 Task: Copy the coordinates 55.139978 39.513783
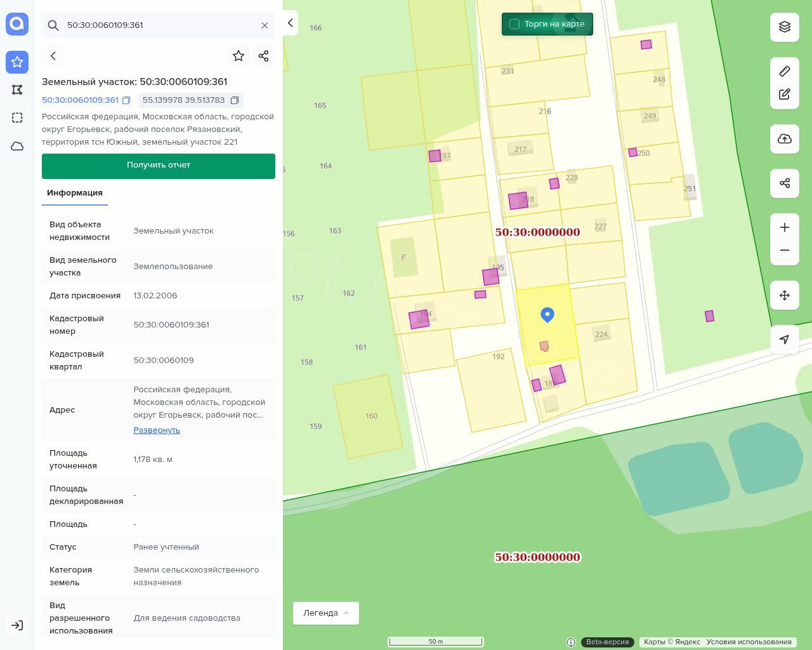pyautogui.click(x=235, y=100)
